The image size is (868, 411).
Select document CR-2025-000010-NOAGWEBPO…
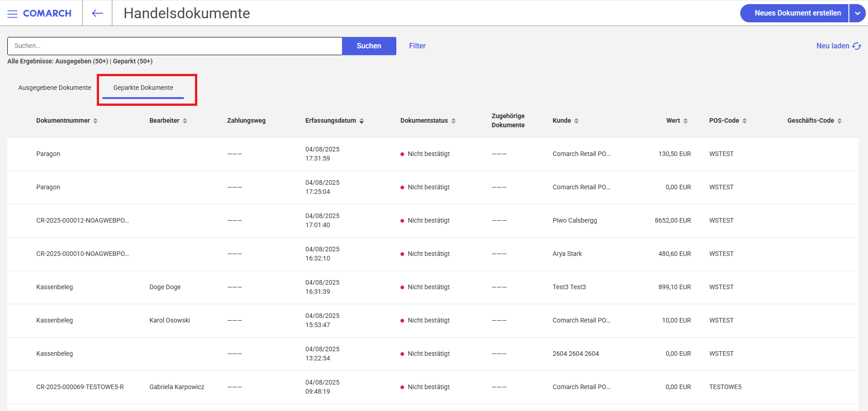tap(83, 254)
